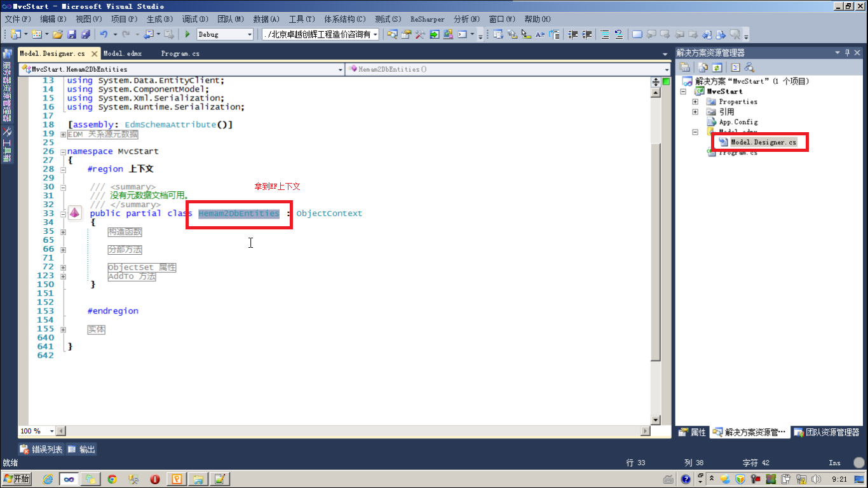Click Show All Files in Solution Explorer
The height and width of the screenshot is (488, 868).
[702, 67]
